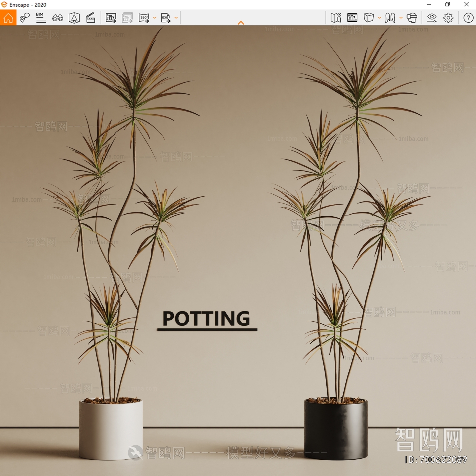
Task: Export a standalone EXE file
Action: pyautogui.click(x=166, y=18)
